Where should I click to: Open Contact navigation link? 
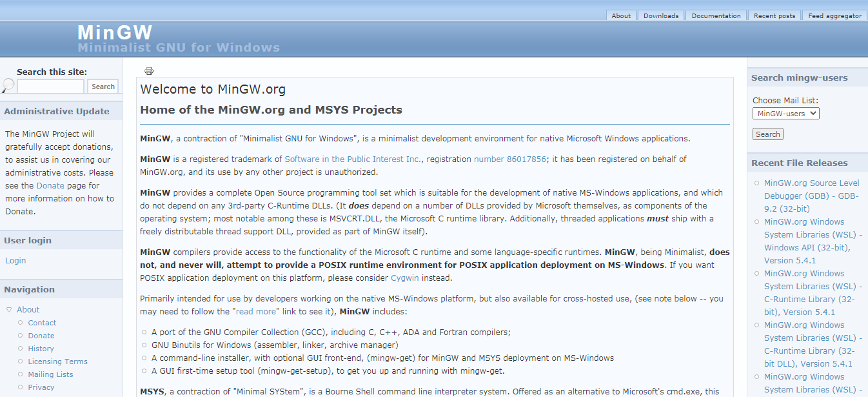tap(42, 323)
